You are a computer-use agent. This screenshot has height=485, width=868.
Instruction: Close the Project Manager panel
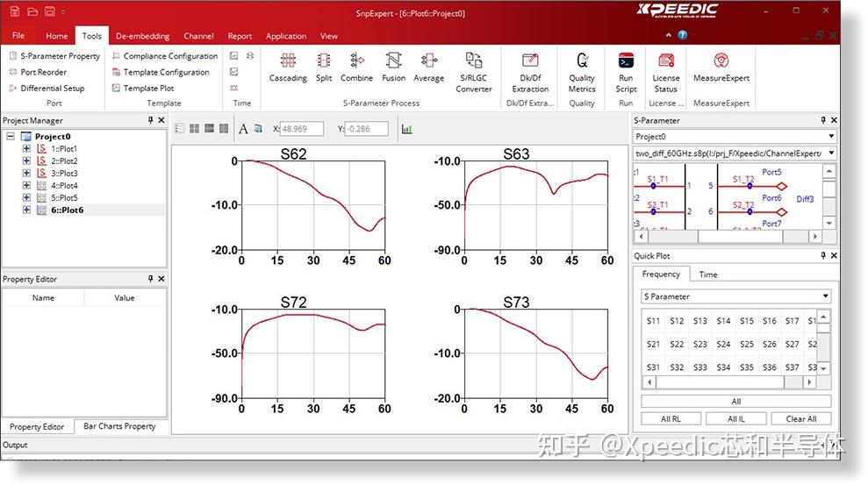(161, 120)
